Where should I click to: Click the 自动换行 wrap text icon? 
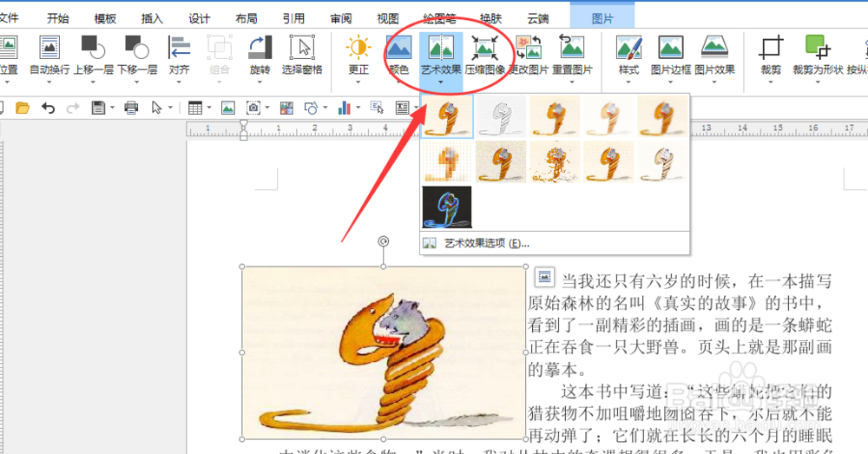(49, 48)
